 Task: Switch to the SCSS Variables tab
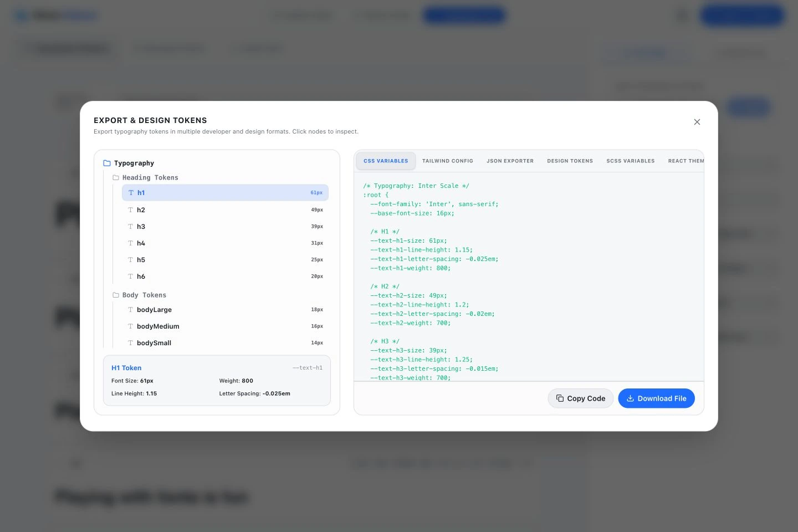[631, 161]
